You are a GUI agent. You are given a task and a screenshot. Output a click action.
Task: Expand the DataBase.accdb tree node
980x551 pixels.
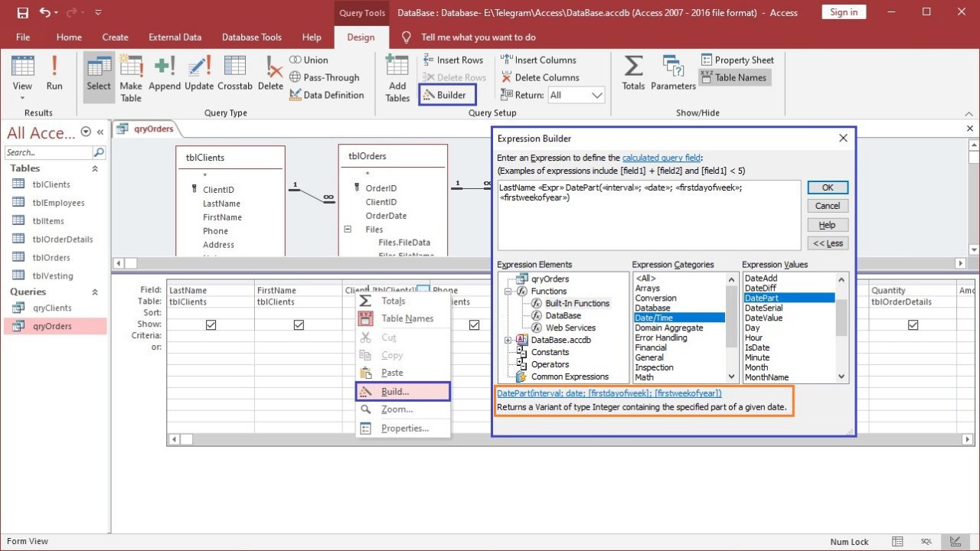pyautogui.click(x=508, y=340)
